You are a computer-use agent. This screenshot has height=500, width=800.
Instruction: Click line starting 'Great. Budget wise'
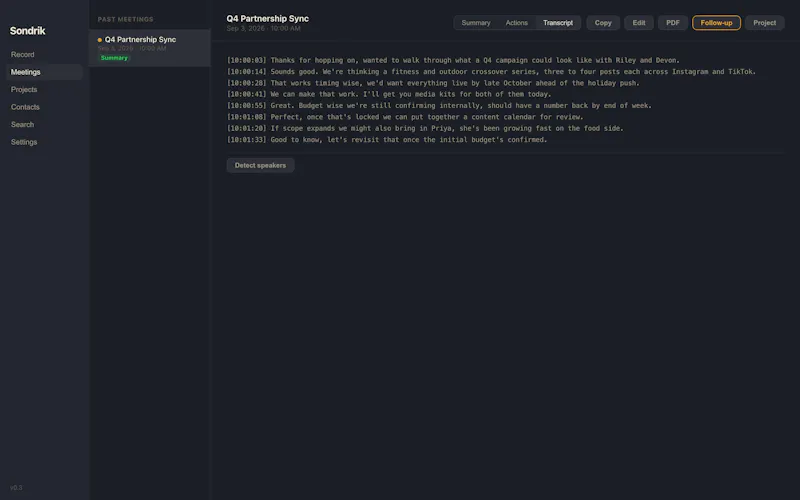[439, 106]
